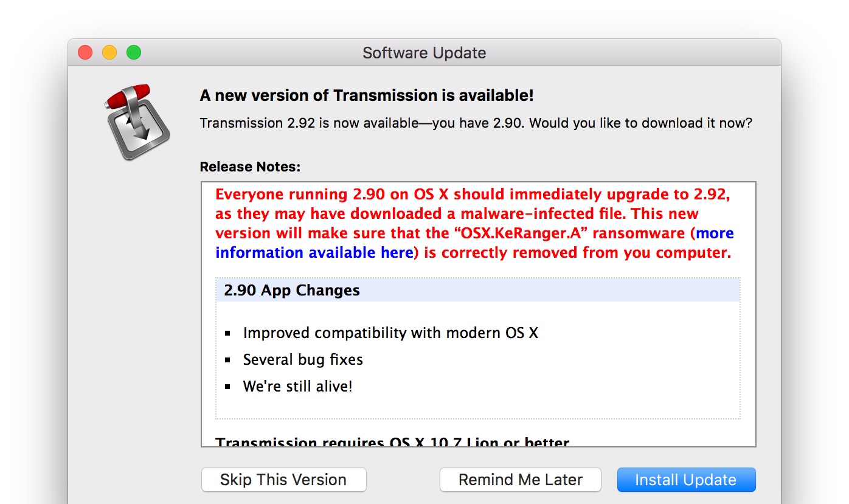Image resolution: width=849 pixels, height=504 pixels.
Task: Click the 'Everyone running 2.90' red warning line
Action: tap(472, 195)
